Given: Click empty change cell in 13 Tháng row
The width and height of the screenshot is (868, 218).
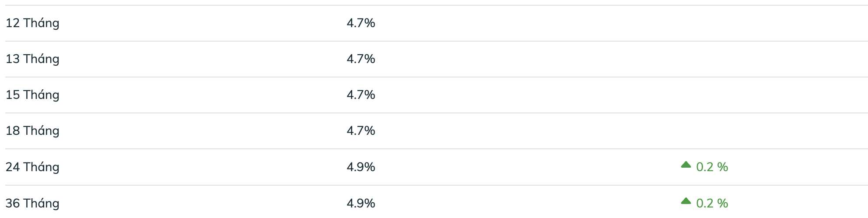Looking at the screenshot, I should [x=704, y=59].
